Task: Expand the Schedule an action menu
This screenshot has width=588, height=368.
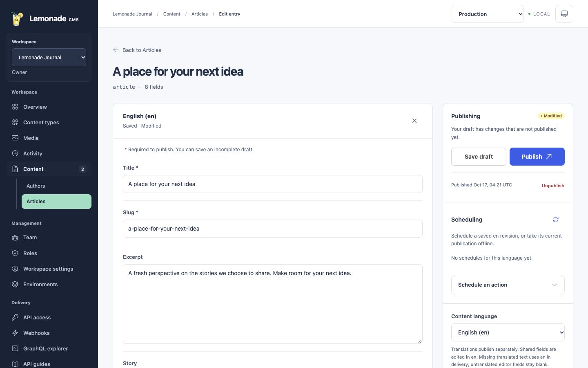Action: [x=508, y=285]
